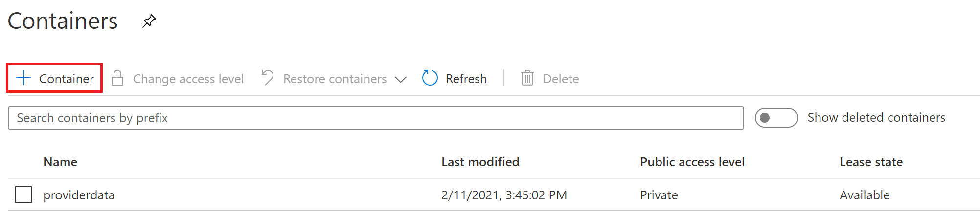This screenshot has width=980, height=216.
Task: Click the restore arrow icon
Action: pyautogui.click(x=268, y=78)
